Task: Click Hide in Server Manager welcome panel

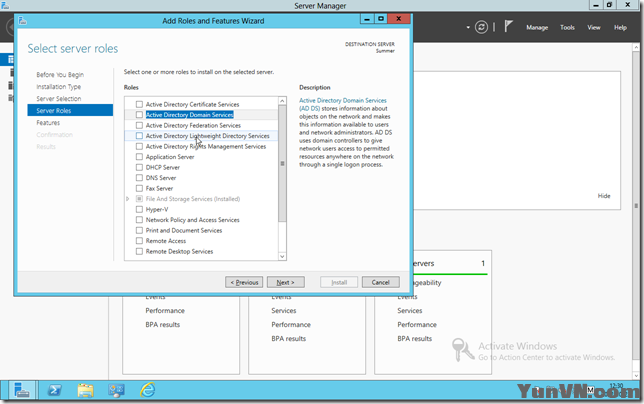Action: pos(604,196)
